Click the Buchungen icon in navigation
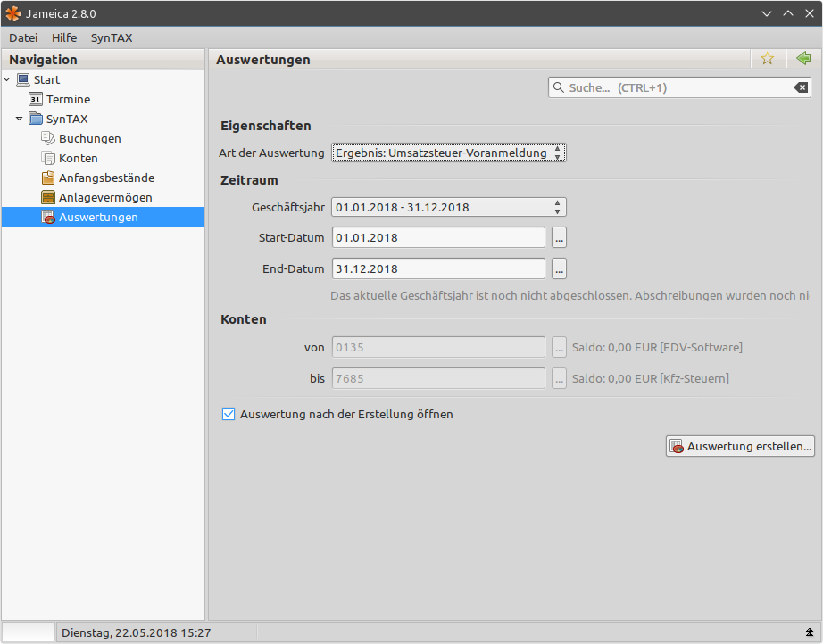The width and height of the screenshot is (823, 644). tap(48, 138)
